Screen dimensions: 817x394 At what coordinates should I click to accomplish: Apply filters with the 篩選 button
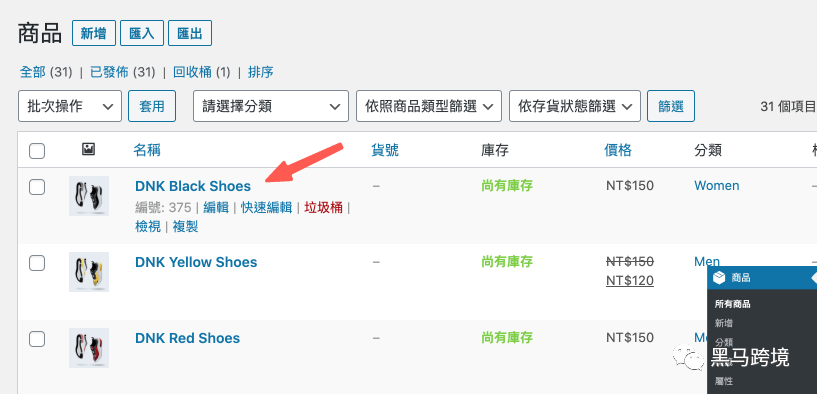click(671, 106)
